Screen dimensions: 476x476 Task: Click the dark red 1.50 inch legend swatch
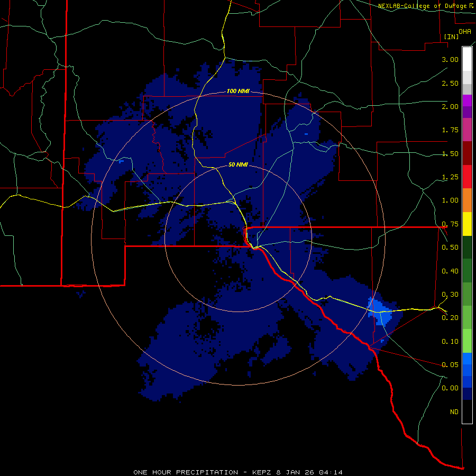(467, 153)
